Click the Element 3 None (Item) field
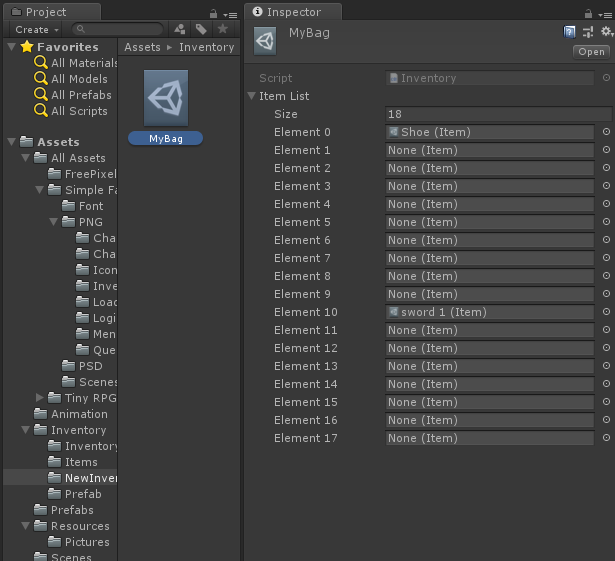The image size is (615, 561). click(x=489, y=186)
